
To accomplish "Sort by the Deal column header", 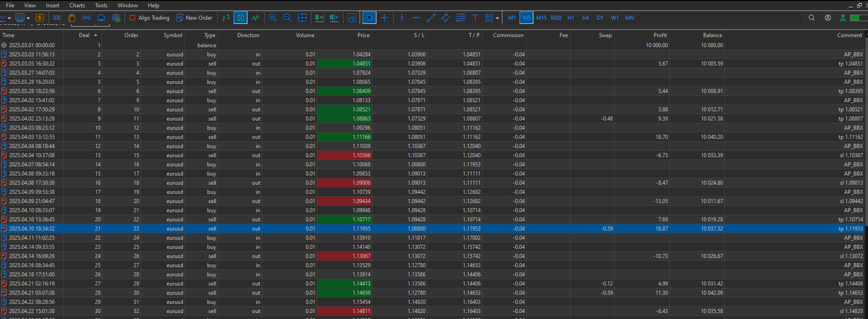I will pos(84,35).
